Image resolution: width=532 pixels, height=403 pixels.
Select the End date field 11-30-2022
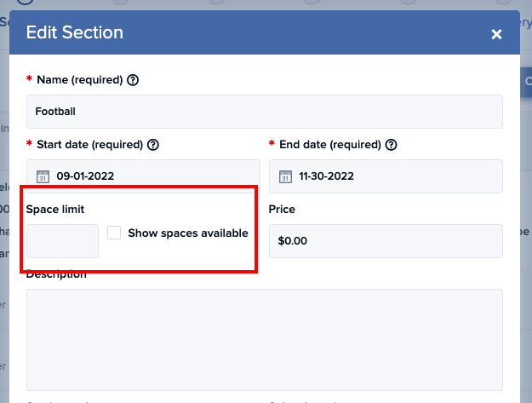tap(386, 176)
